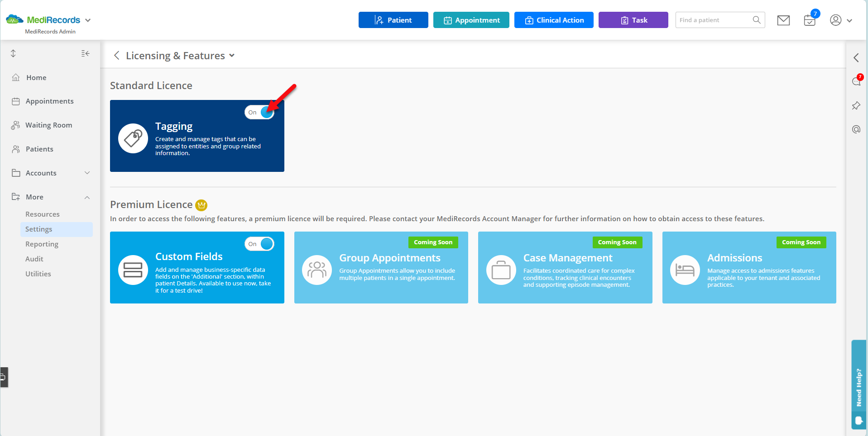This screenshot has height=436, width=868.
Task: Open the notifications bell on the right sidebar
Action: tap(856, 81)
